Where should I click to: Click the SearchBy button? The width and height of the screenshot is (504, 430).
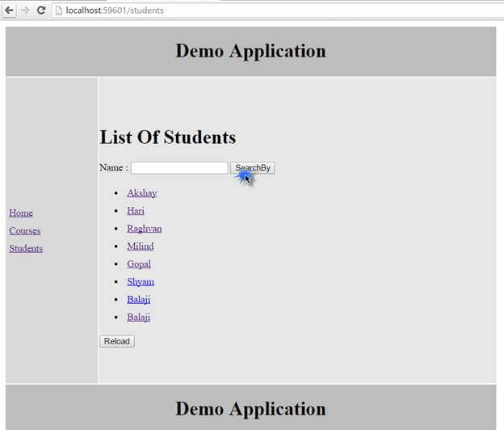click(252, 168)
